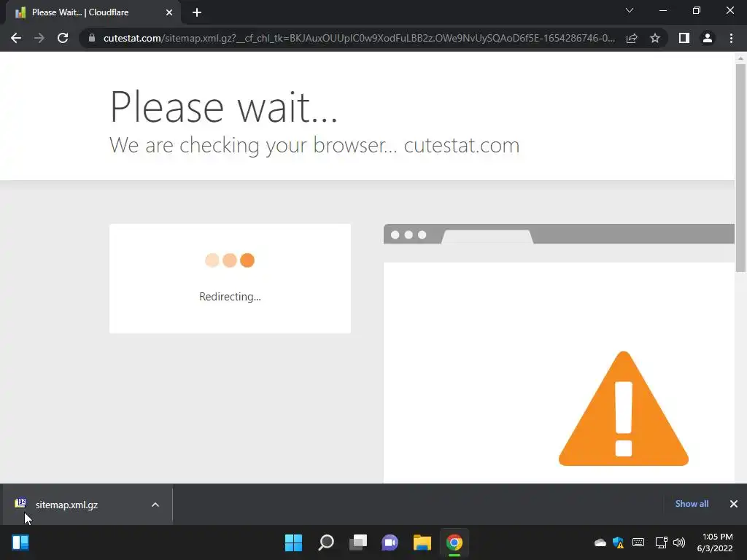The width and height of the screenshot is (747, 560).
Task: Open tab search dropdown arrow
Action: pyautogui.click(x=630, y=10)
